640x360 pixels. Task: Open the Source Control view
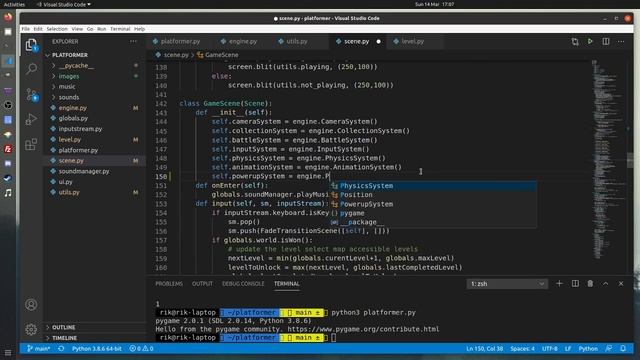pos(31,95)
